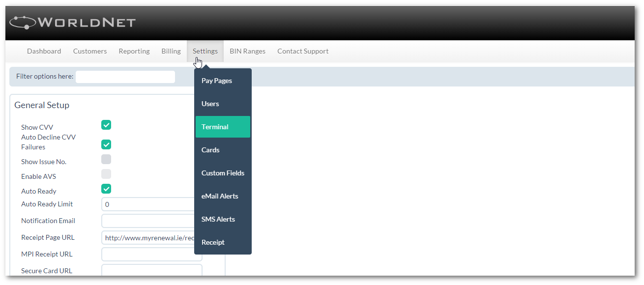The height and width of the screenshot is (285, 644).
Task: Click the 'Show Issue No.' label
Action: [44, 162]
